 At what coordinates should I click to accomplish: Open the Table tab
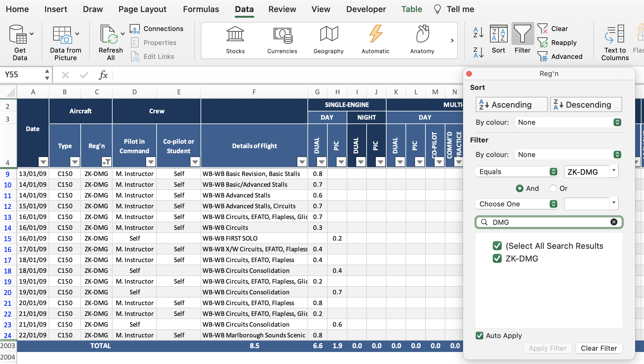coord(412,9)
